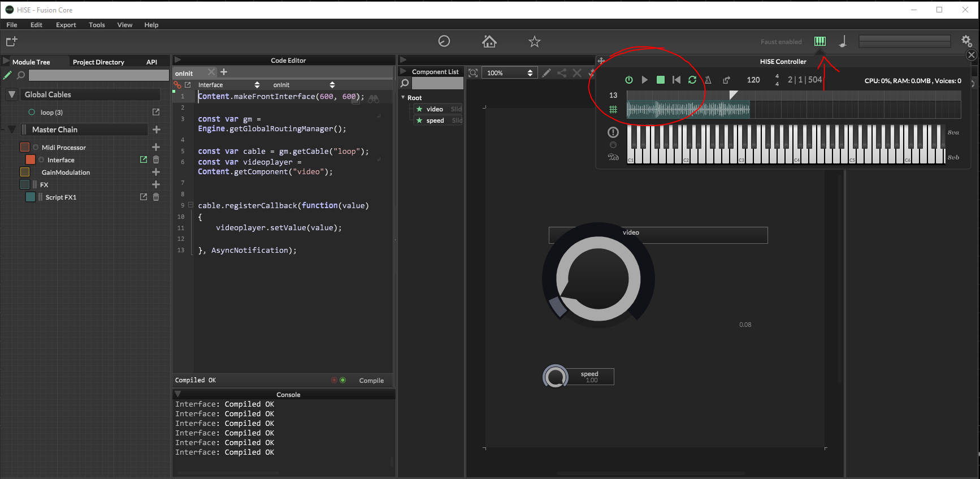Toggle the green loop button in transport
The height and width of the screenshot is (479, 980).
tap(692, 80)
